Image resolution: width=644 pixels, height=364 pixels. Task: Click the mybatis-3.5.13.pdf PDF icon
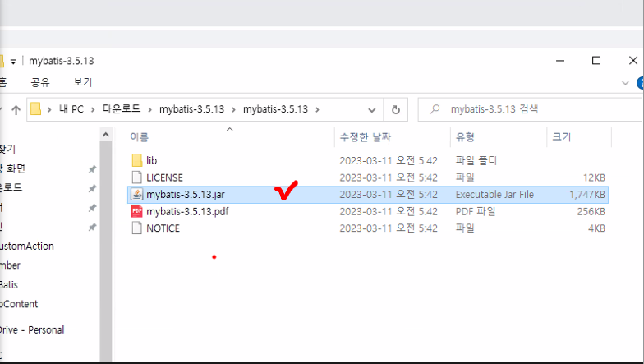click(136, 211)
